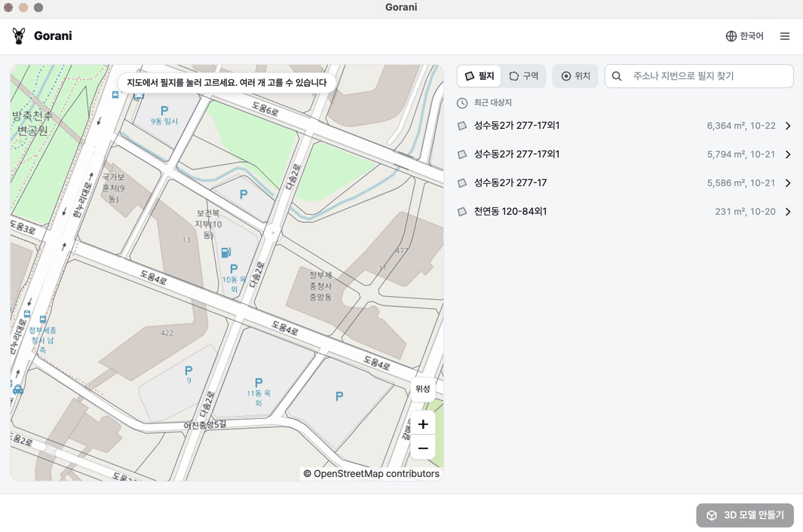Click the gas station icon on map

[x=226, y=252]
